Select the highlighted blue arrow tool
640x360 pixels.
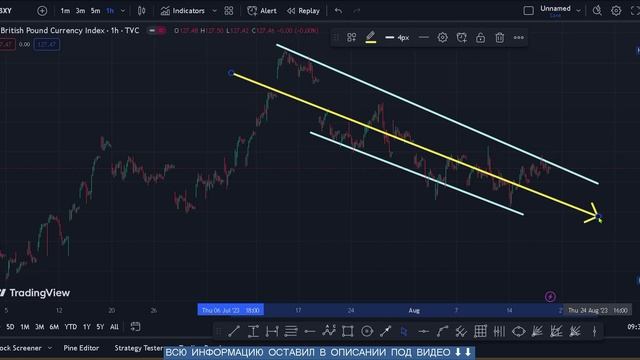pyautogui.click(x=404, y=331)
